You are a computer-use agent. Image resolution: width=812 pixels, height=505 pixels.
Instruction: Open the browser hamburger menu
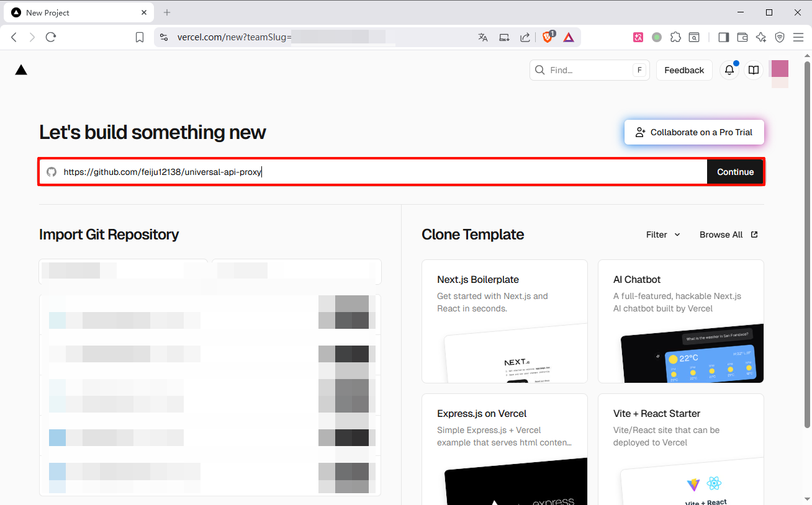(798, 37)
